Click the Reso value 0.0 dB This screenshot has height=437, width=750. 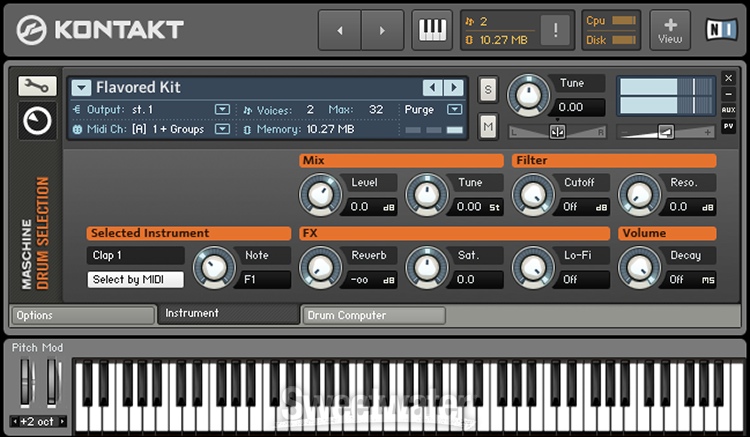[x=690, y=207]
